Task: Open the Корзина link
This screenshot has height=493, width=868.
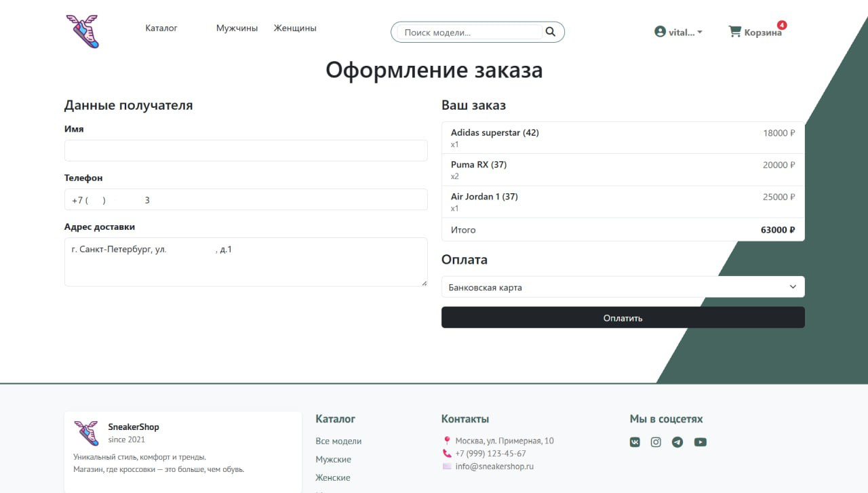Action: 763,33
